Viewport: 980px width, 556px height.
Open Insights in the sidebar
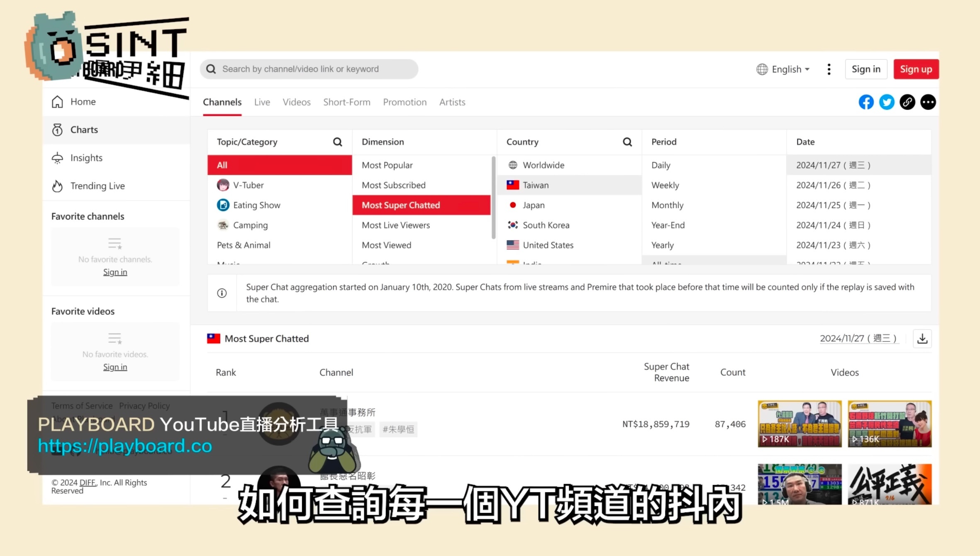click(116, 158)
